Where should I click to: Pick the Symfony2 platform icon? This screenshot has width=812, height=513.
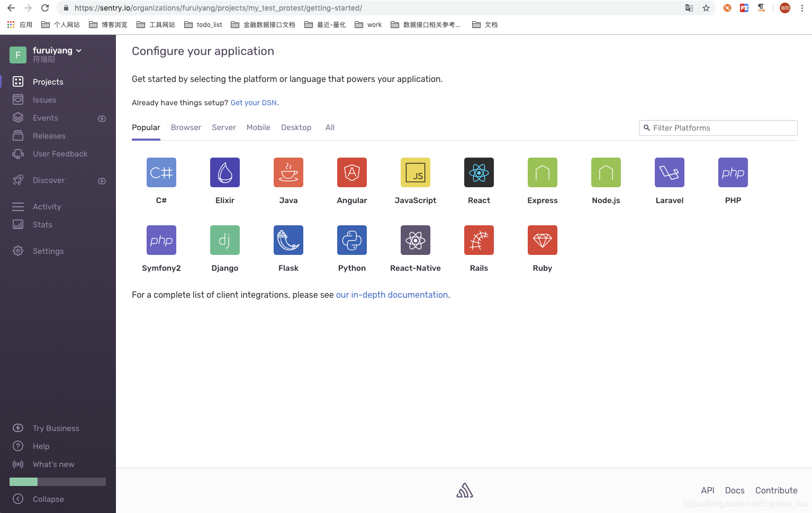pyautogui.click(x=161, y=240)
